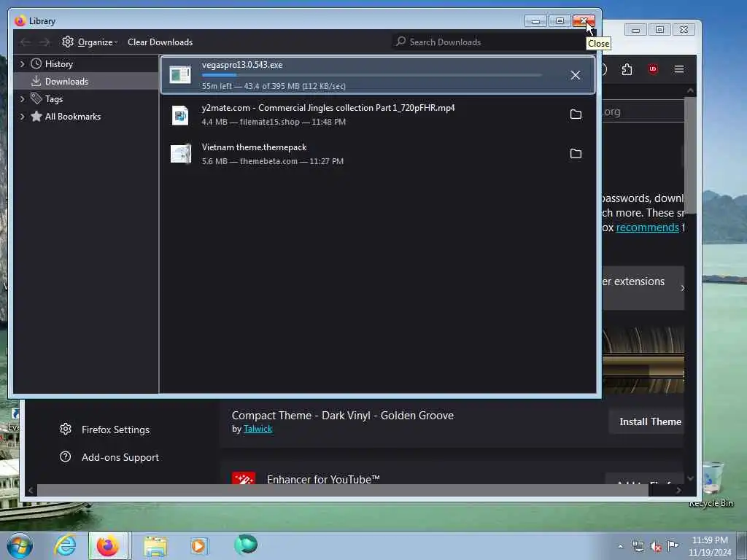747x560 pixels.
Task: Click the Dark Vinyl theme preview image
Action: (x=643, y=360)
